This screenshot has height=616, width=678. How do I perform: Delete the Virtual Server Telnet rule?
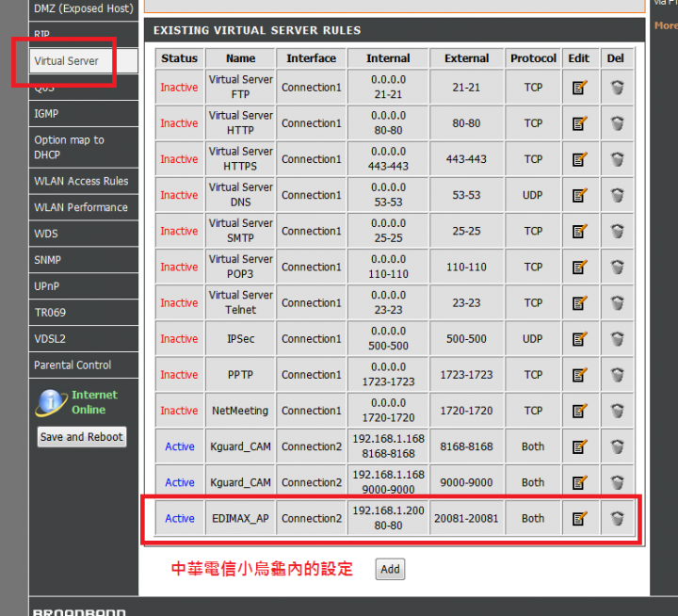[x=617, y=302]
